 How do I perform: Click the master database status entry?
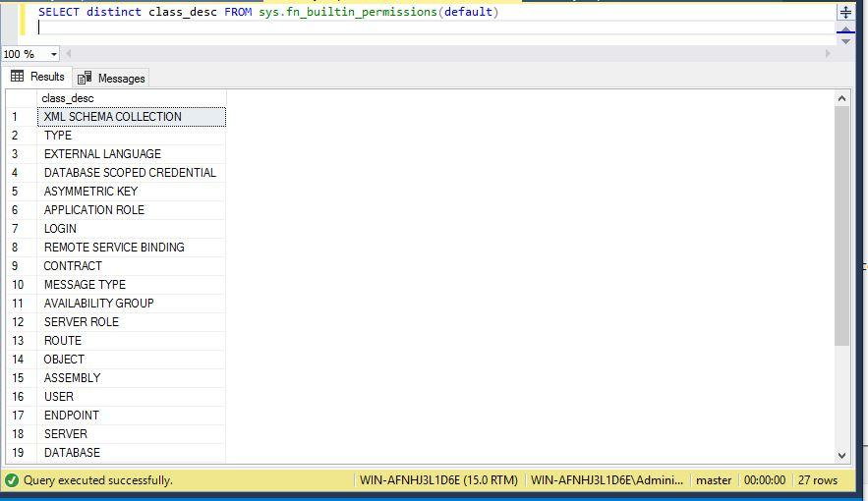[714, 480]
